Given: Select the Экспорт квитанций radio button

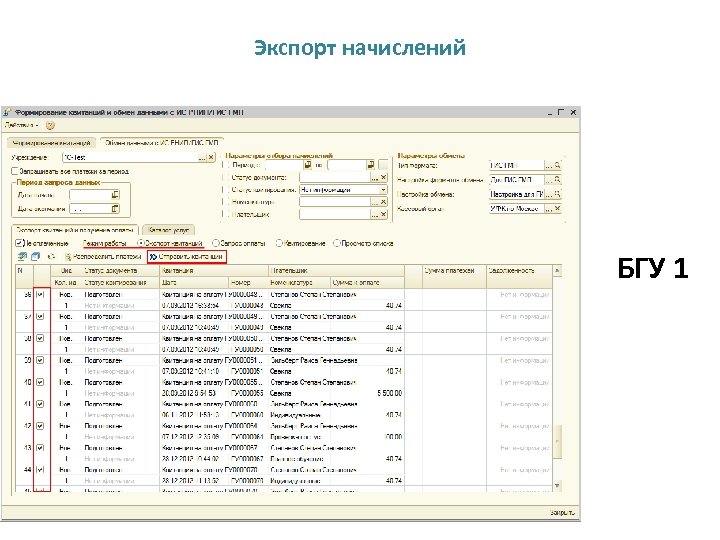Looking at the screenshot, I should coord(141,243).
